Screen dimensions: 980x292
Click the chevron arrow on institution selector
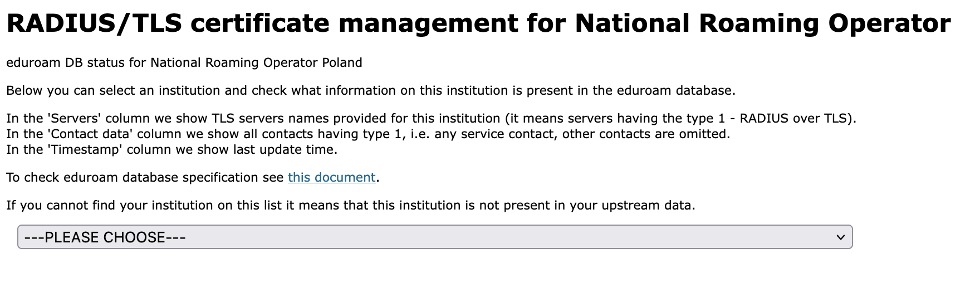[840, 237]
